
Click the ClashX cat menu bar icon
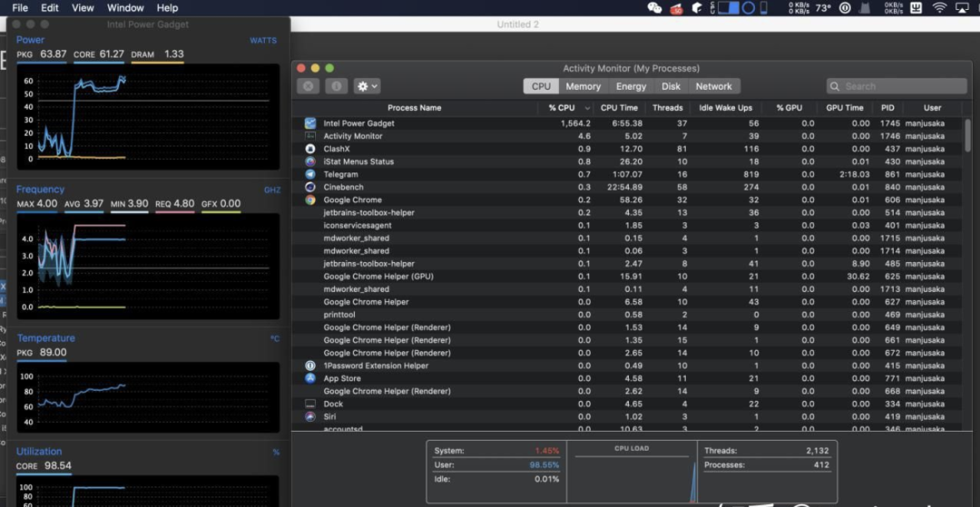tap(866, 8)
